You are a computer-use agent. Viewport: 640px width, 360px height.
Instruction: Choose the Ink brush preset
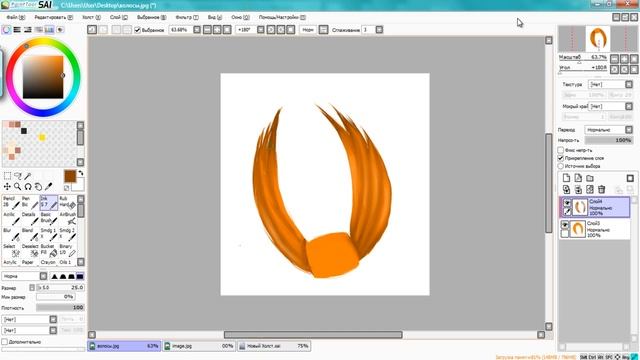(49, 202)
